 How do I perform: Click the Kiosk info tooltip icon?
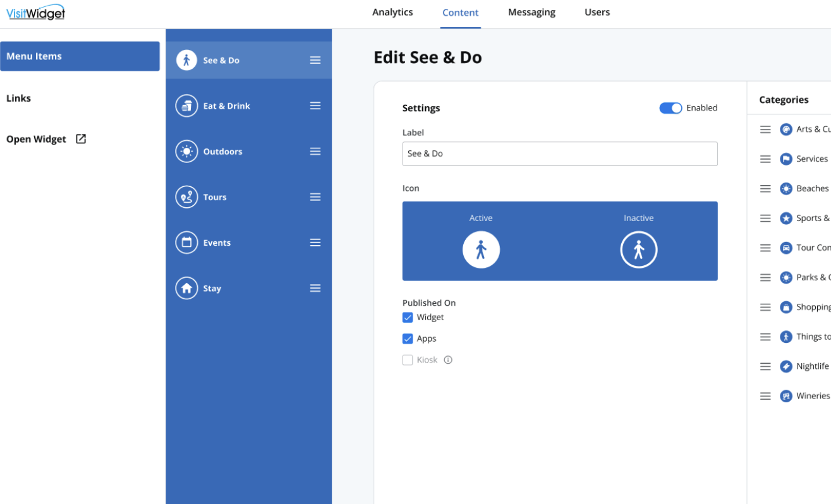[448, 359]
